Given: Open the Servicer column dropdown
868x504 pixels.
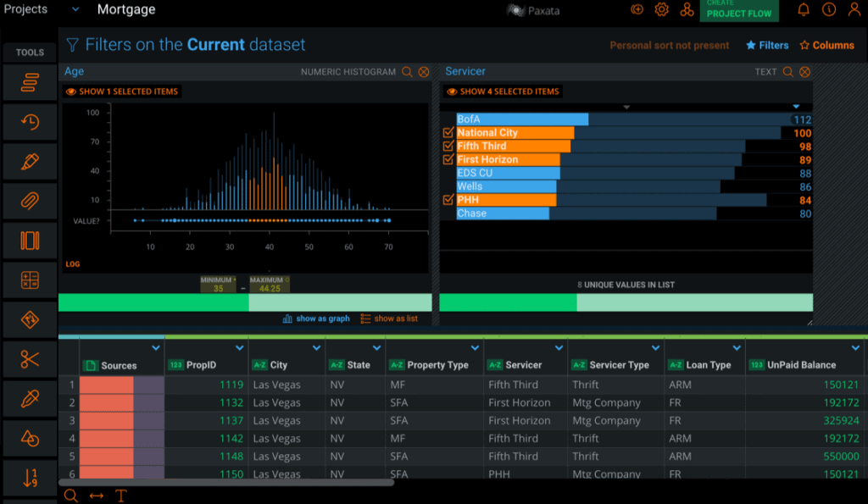Looking at the screenshot, I should click(x=559, y=347).
